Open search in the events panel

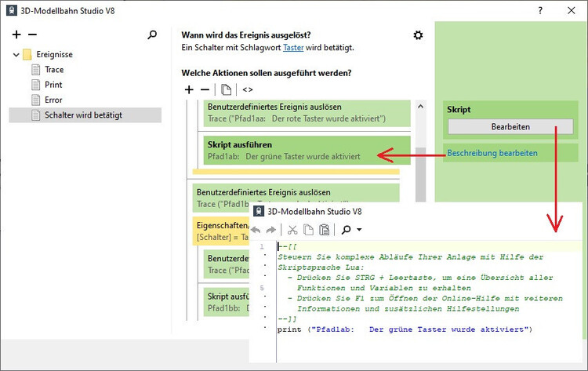point(152,35)
